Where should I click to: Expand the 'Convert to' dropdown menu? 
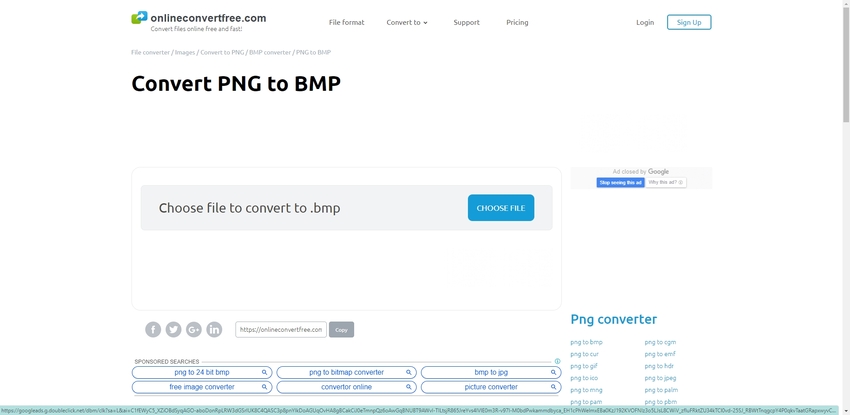click(407, 22)
